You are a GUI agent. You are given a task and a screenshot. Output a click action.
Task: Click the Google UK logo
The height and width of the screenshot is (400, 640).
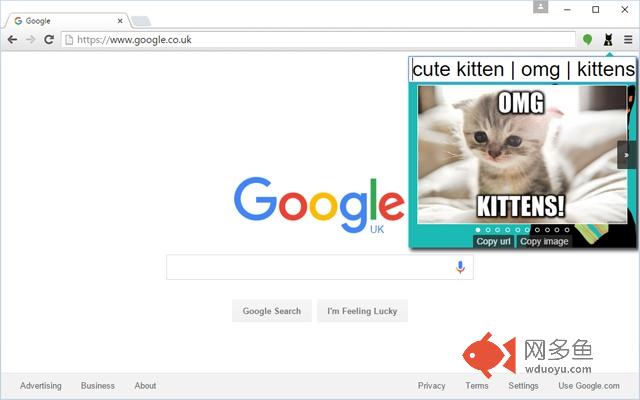319,205
